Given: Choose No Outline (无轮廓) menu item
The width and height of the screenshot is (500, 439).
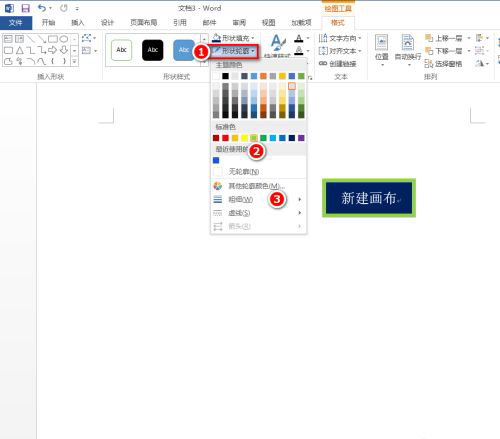Looking at the screenshot, I should [259, 172].
